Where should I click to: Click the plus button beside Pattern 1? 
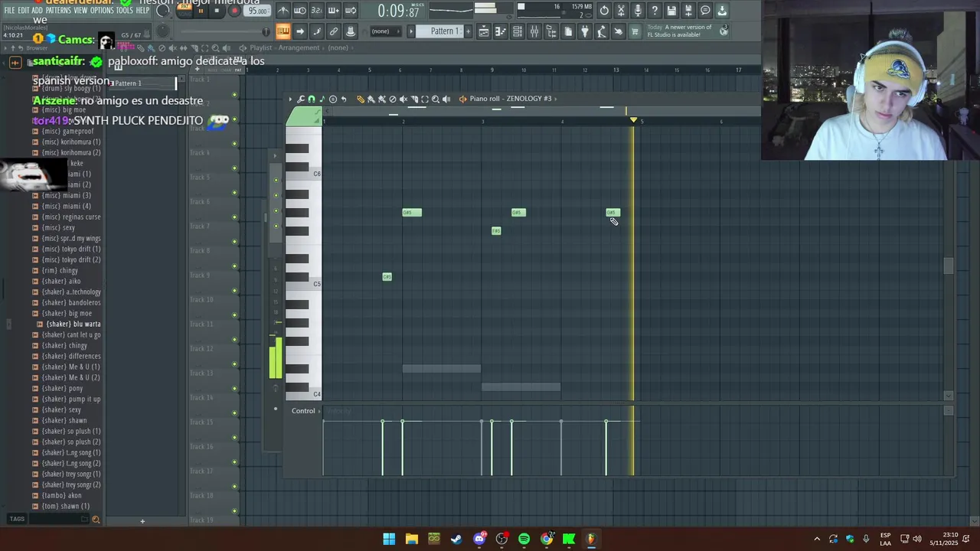[468, 31]
